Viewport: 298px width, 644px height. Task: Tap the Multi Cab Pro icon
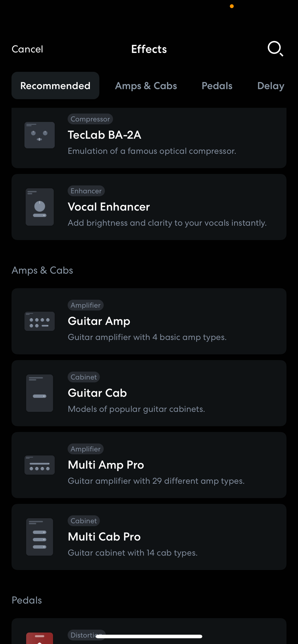[x=40, y=537]
